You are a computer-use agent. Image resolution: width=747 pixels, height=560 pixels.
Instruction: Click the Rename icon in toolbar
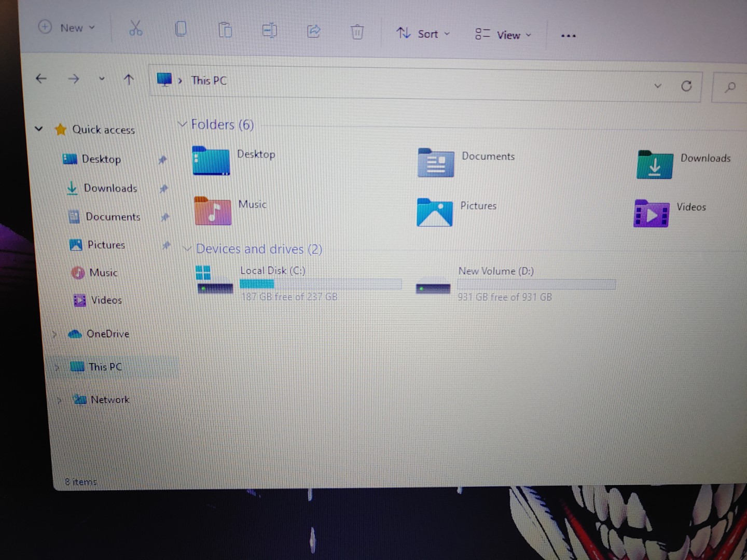coord(269,31)
